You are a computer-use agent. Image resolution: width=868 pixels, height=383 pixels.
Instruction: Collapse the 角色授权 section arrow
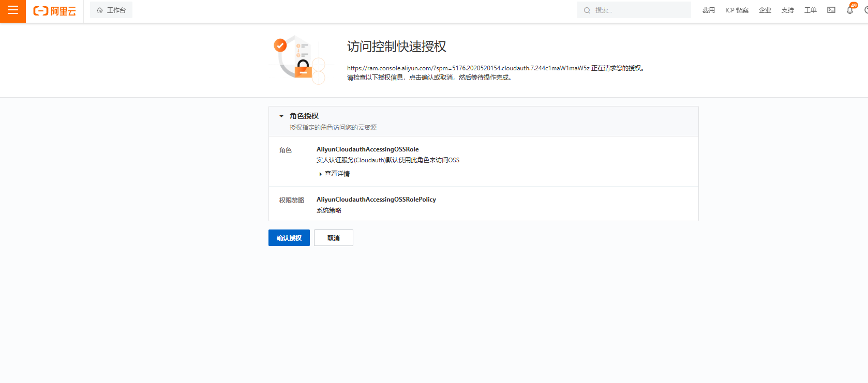click(x=281, y=116)
